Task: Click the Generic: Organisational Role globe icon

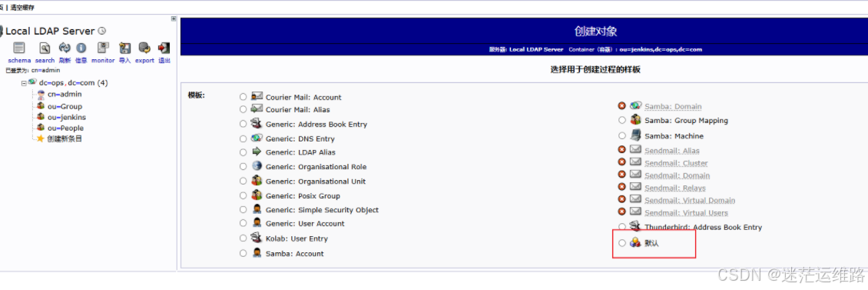Action: [257, 166]
